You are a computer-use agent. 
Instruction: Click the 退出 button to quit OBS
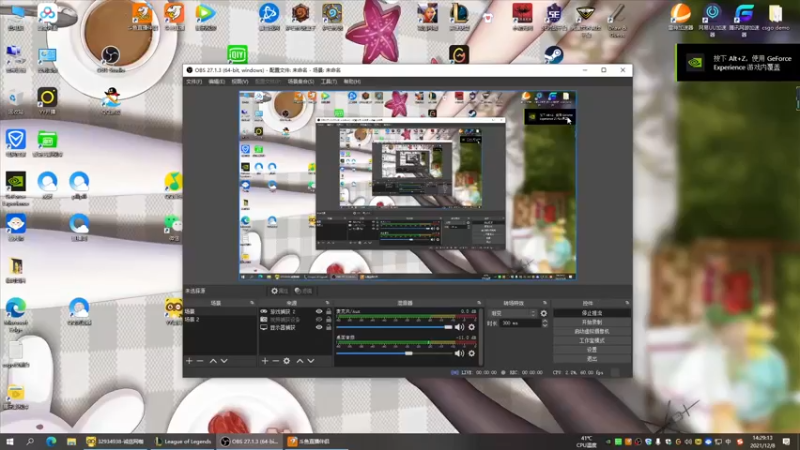point(592,359)
